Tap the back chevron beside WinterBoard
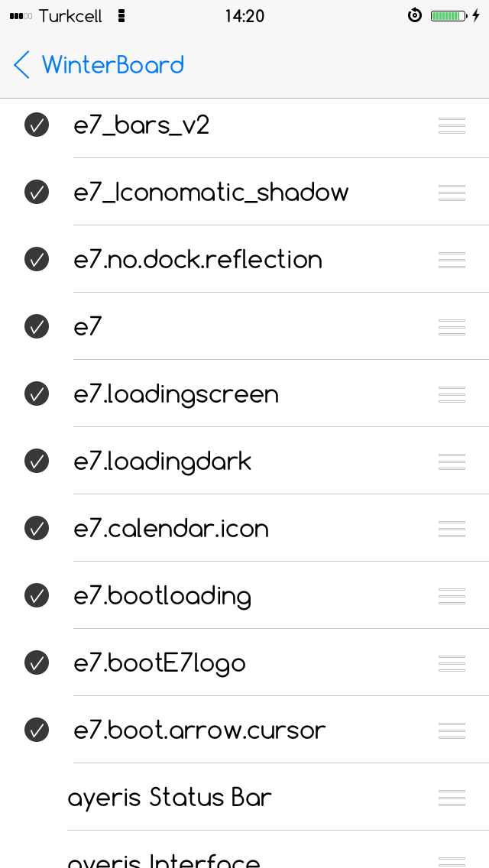Image resolution: width=489 pixels, height=868 pixels. click(21, 65)
